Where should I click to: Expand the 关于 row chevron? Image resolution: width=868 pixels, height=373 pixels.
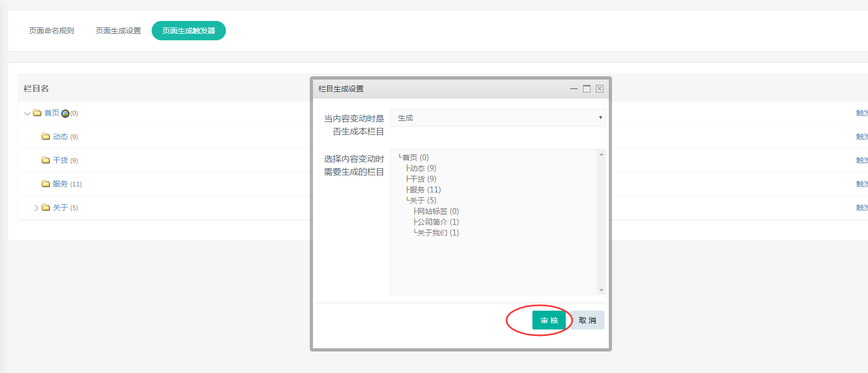pos(36,207)
